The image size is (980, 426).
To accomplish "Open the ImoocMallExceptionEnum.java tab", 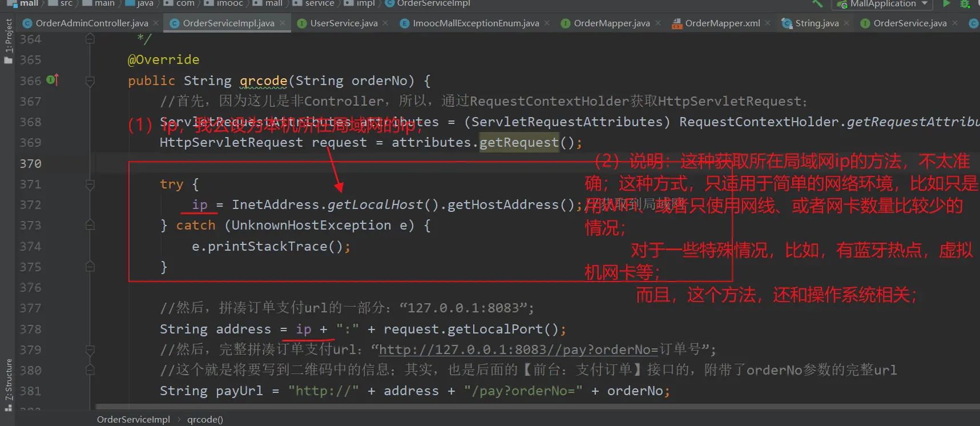I will point(476,23).
